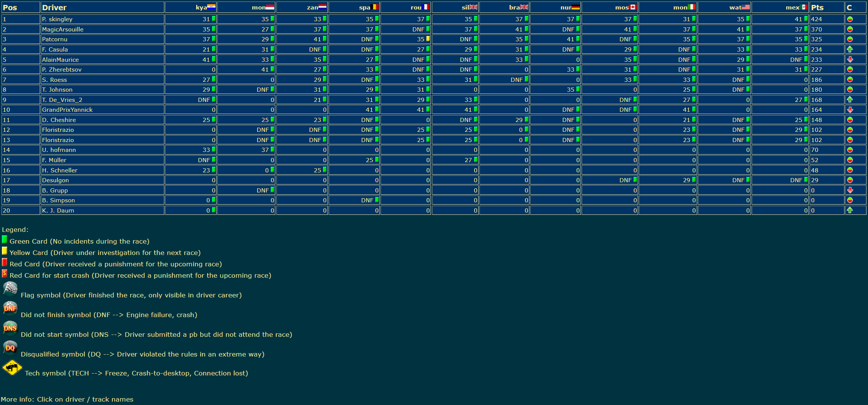Click the red down arrow for AlainMaurice
The height and width of the screenshot is (405, 868).
[850, 59]
